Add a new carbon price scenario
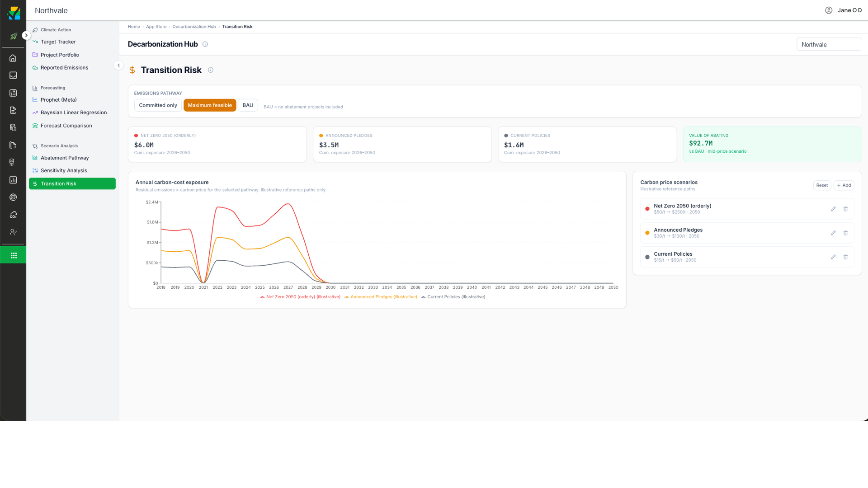Image resolution: width=868 pixels, height=488 pixels. tap(844, 185)
